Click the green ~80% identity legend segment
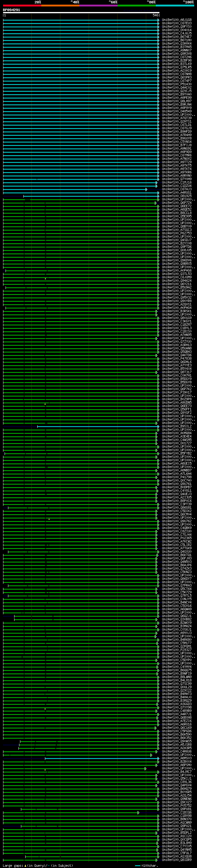 137,6
